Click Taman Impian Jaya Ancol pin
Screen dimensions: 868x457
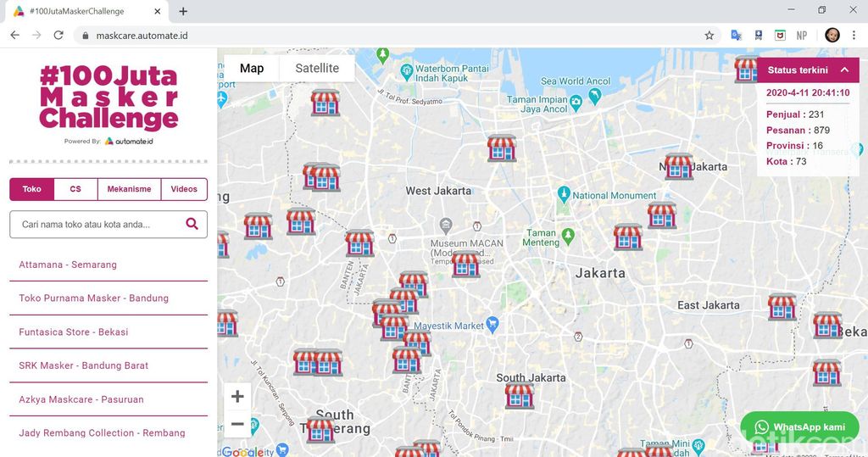pyautogui.click(x=576, y=103)
